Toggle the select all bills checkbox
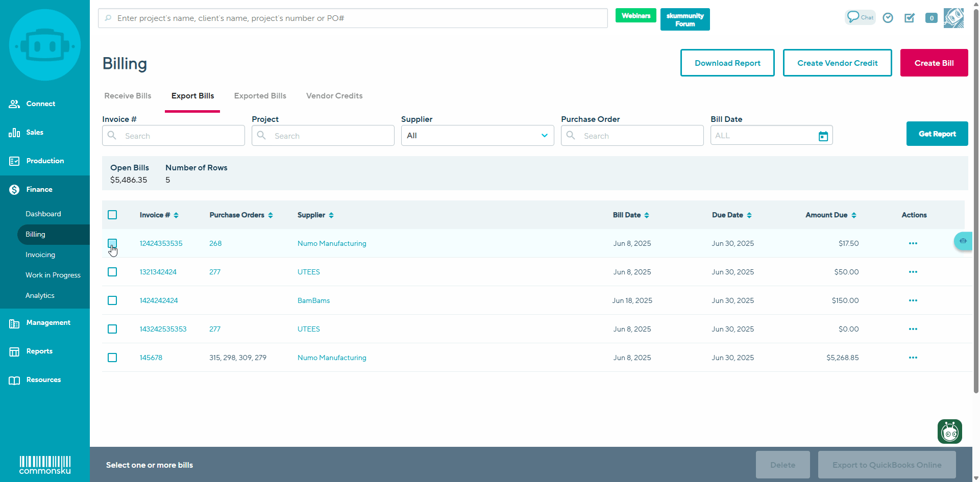The height and width of the screenshot is (482, 980). pyautogui.click(x=112, y=215)
